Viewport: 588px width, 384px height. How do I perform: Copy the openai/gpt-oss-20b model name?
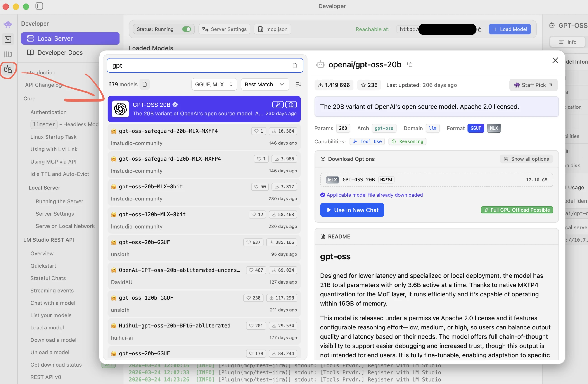pos(410,65)
